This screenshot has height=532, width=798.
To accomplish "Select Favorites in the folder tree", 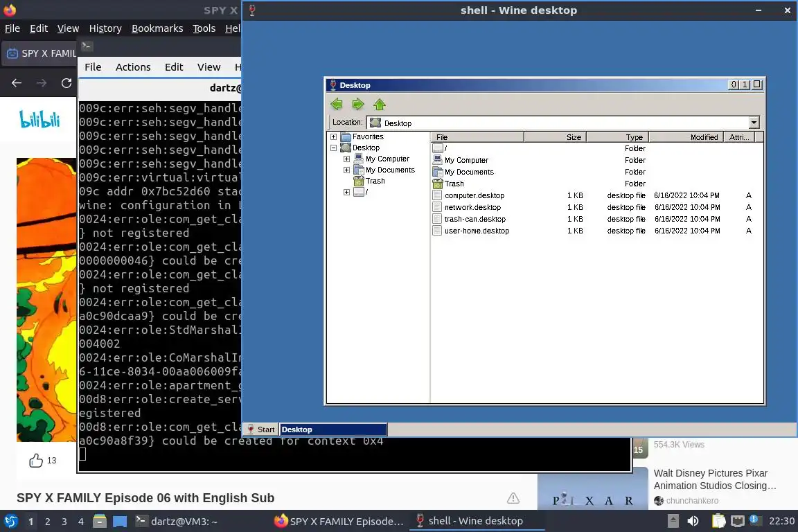I will 368,136.
